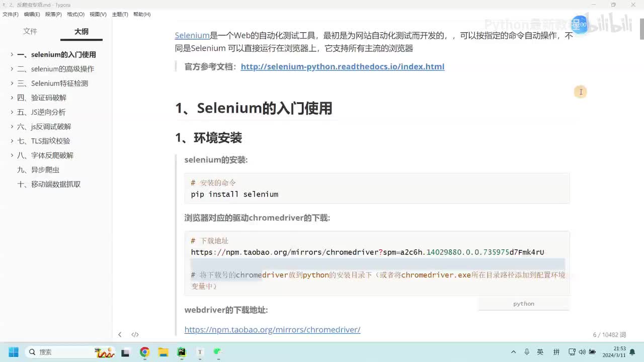The width and height of the screenshot is (644, 362).
Task: Click the chromedriver download URL code line
Action: (367, 252)
